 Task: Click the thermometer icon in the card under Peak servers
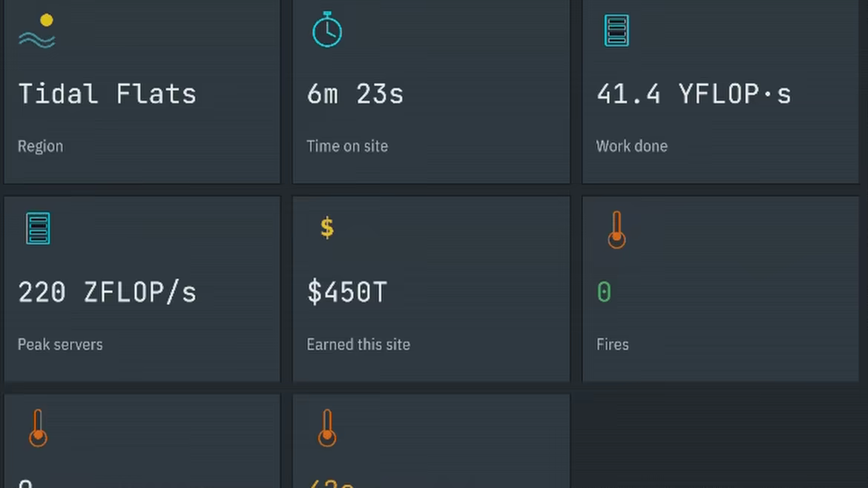38,428
